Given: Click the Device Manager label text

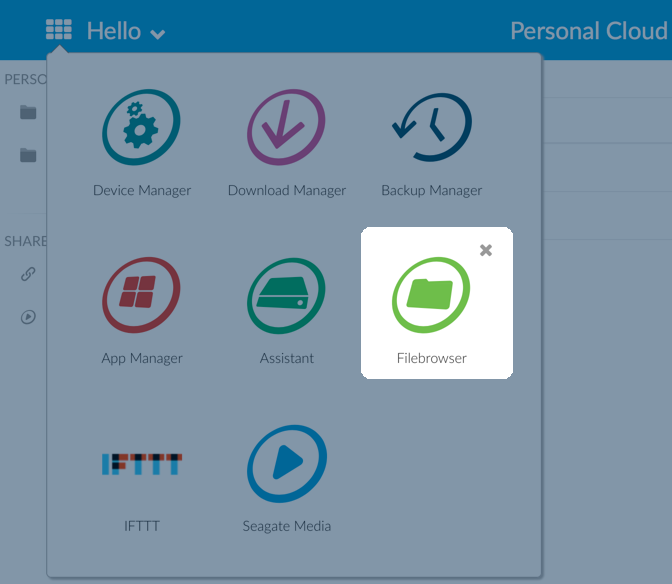Looking at the screenshot, I should click(142, 191).
